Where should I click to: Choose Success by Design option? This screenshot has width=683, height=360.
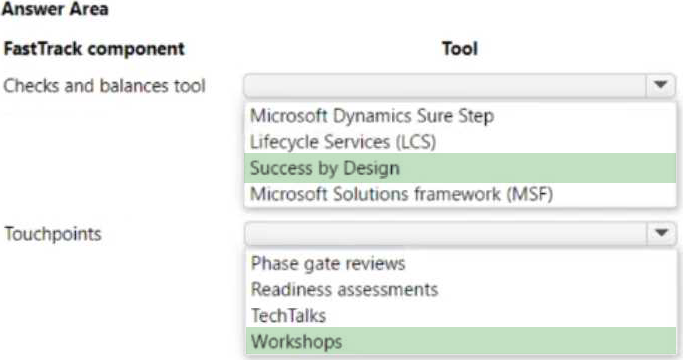click(x=460, y=168)
